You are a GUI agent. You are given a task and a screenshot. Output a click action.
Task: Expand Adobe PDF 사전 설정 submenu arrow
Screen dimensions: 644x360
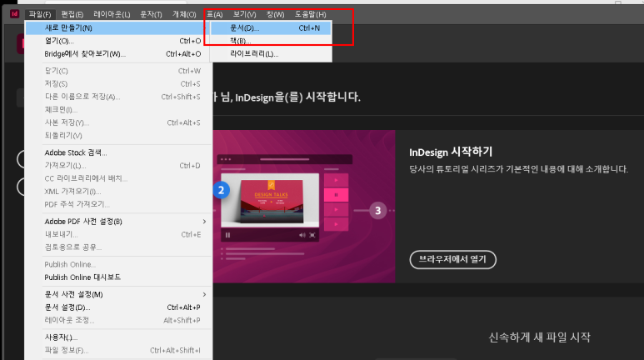pos(204,222)
